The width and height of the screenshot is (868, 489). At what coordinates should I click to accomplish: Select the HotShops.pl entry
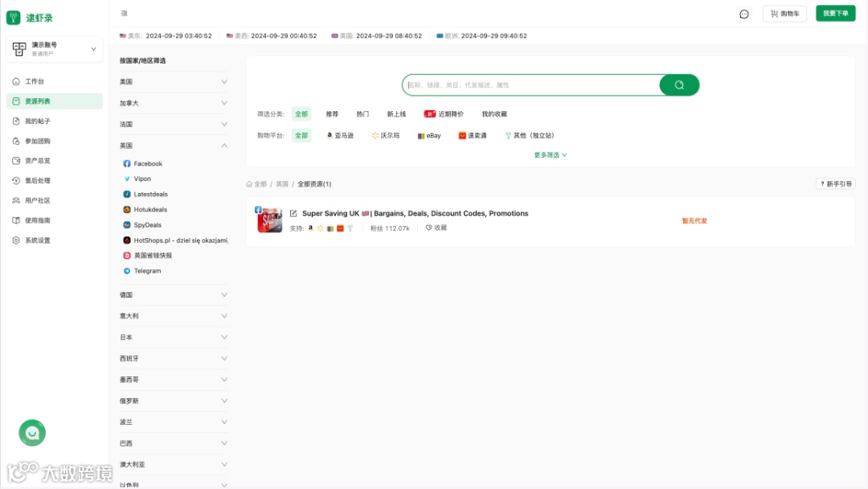175,240
